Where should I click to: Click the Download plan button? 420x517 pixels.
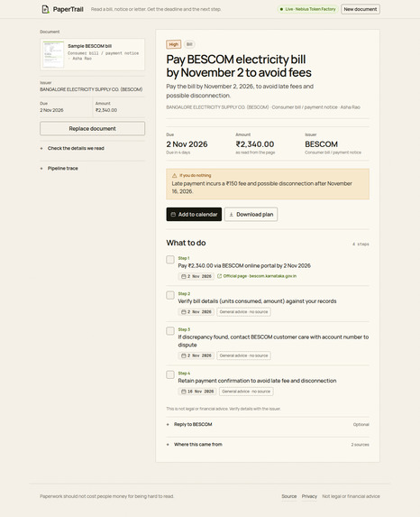click(251, 215)
